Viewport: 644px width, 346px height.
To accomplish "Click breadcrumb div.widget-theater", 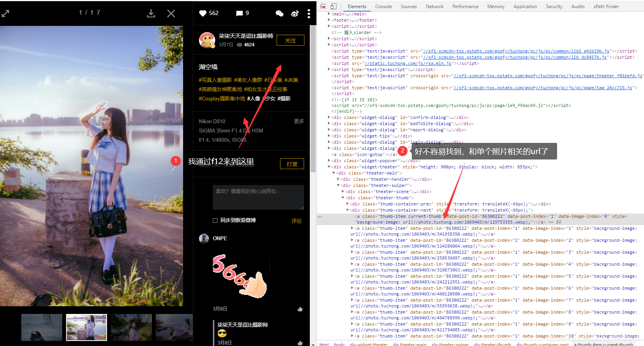I will tap(369, 344).
